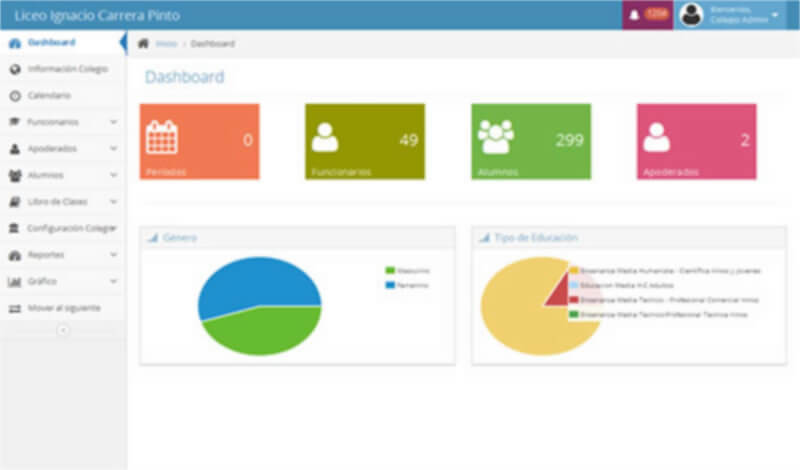Click the green Masculino legend swatch
Screen dimensions: 800x470
[390, 270]
